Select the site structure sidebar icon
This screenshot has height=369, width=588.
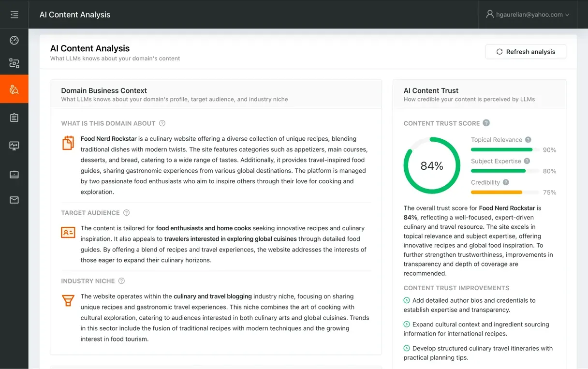click(x=14, y=63)
